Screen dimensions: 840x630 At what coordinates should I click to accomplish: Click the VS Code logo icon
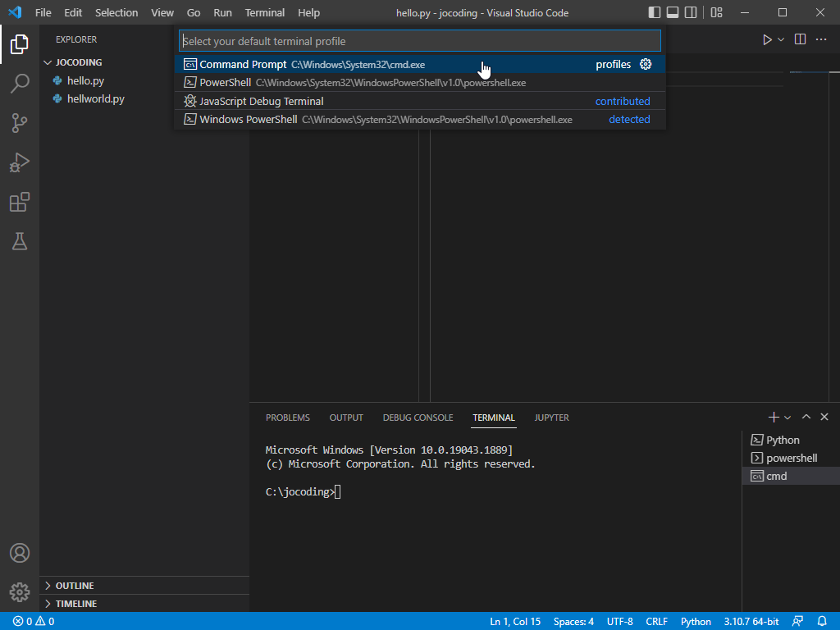pyautogui.click(x=15, y=12)
